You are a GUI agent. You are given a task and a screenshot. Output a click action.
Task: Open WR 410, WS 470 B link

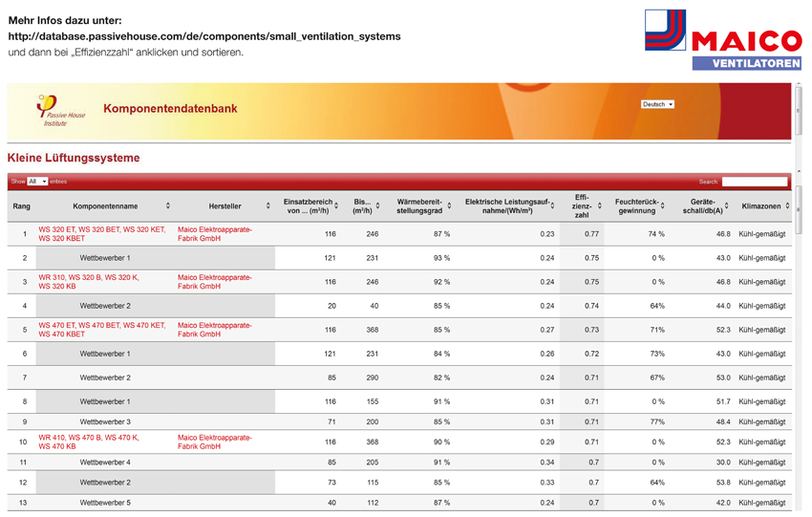tap(89, 442)
